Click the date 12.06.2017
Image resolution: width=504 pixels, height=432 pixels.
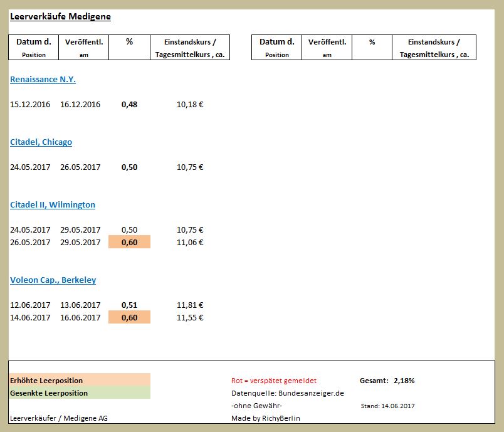point(30,305)
